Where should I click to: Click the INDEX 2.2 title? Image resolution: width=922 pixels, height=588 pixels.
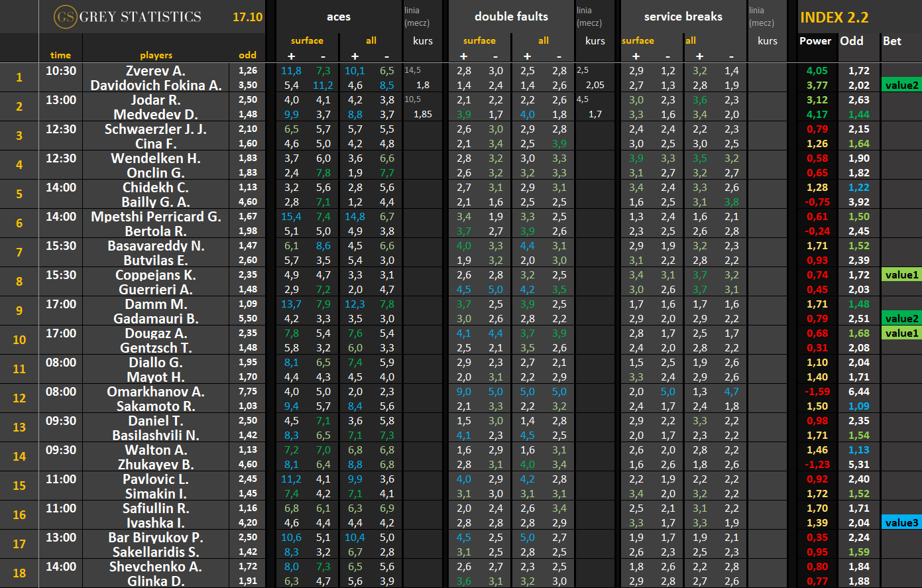pos(834,17)
